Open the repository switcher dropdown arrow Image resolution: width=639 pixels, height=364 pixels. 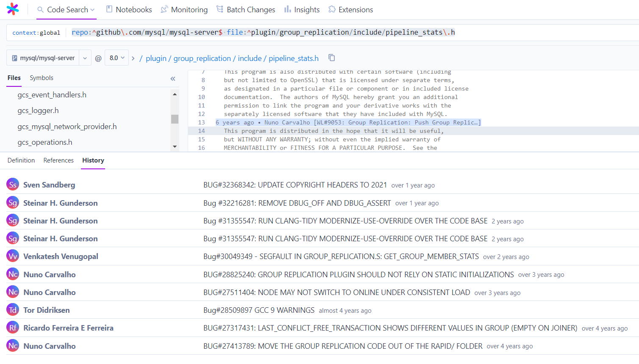pos(85,58)
